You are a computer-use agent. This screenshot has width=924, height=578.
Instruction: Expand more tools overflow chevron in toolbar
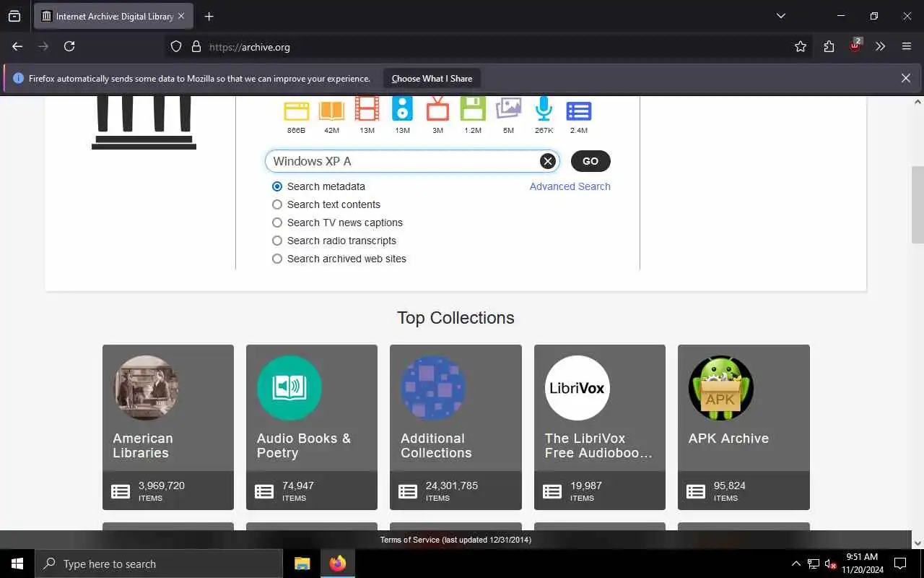pos(881,46)
